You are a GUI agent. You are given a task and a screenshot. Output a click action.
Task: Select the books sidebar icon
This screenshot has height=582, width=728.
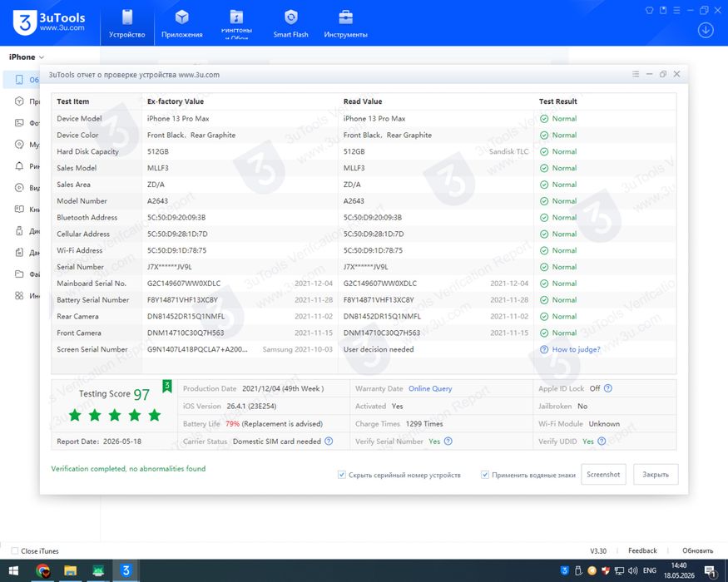[x=19, y=209]
